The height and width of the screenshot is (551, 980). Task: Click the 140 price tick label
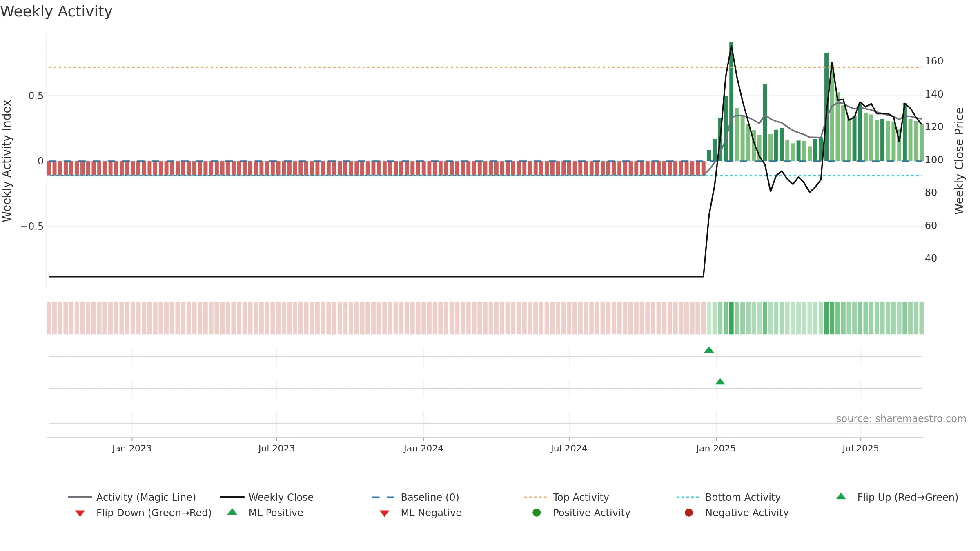[x=934, y=94]
